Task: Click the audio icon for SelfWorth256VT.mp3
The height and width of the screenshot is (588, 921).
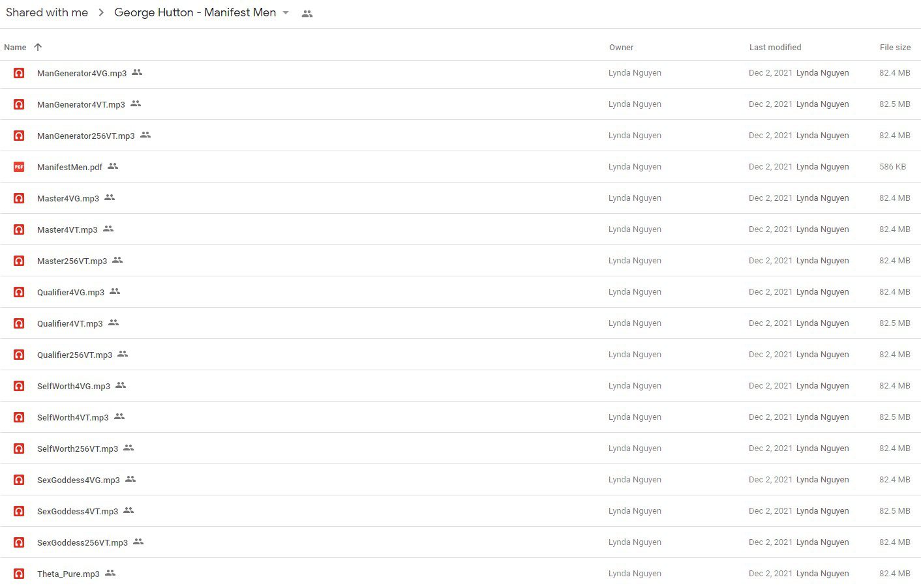Action: 19,448
